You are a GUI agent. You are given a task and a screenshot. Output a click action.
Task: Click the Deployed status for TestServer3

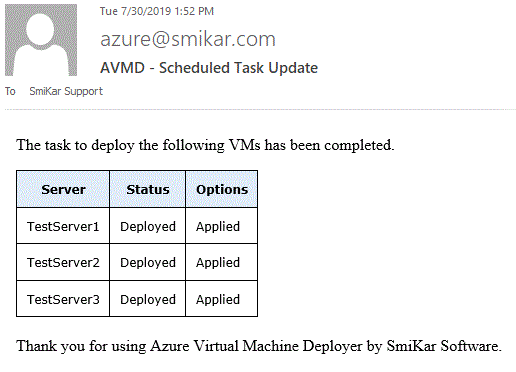(148, 299)
